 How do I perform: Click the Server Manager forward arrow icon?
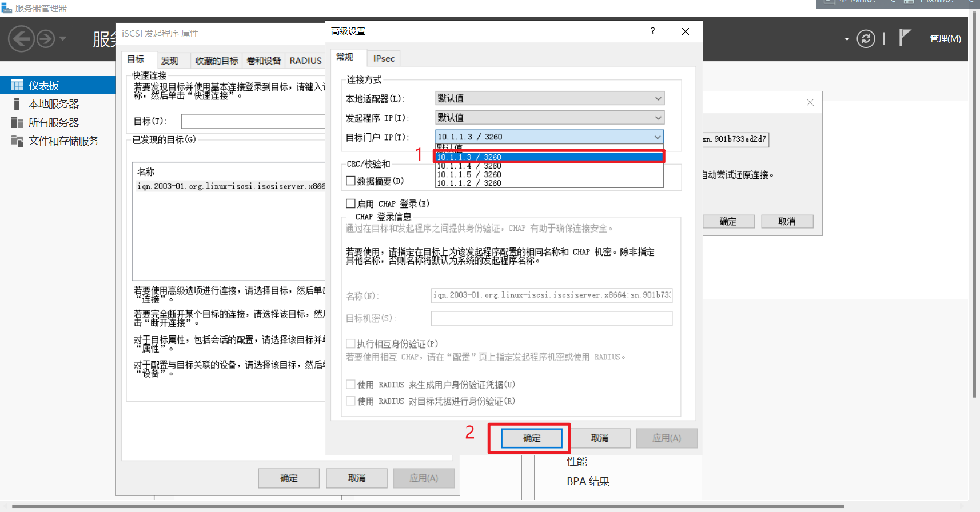click(x=46, y=39)
